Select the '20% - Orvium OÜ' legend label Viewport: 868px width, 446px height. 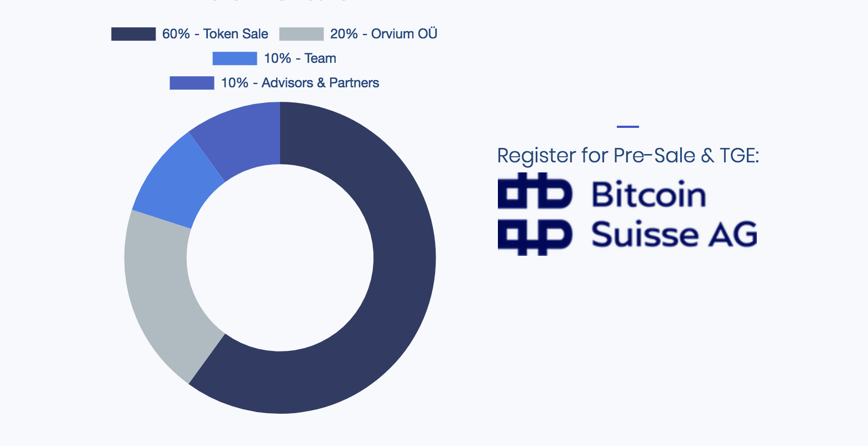[384, 34]
